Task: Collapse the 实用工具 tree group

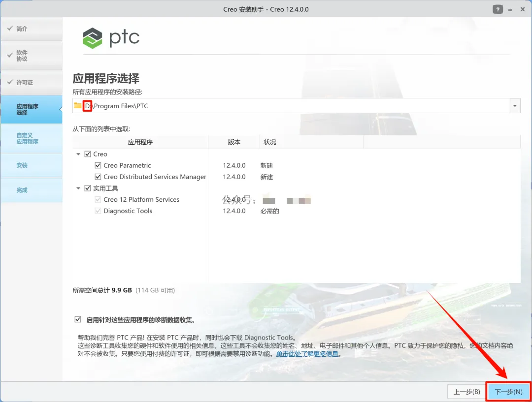Action: pyautogui.click(x=78, y=188)
